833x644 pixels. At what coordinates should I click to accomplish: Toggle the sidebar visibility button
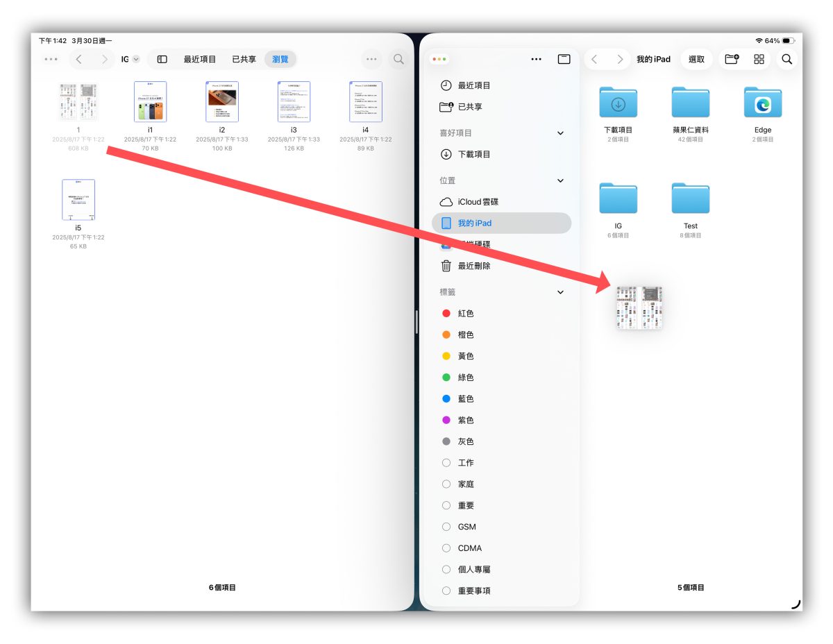coord(161,59)
